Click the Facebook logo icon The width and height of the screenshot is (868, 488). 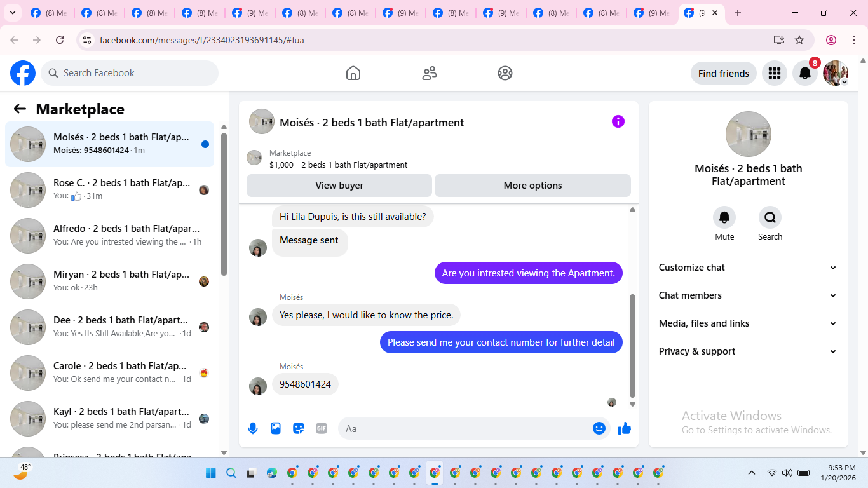tap(23, 73)
